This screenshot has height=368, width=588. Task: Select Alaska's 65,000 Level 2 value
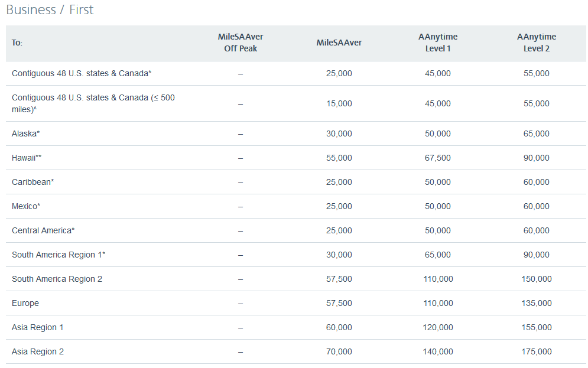coord(536,133)
